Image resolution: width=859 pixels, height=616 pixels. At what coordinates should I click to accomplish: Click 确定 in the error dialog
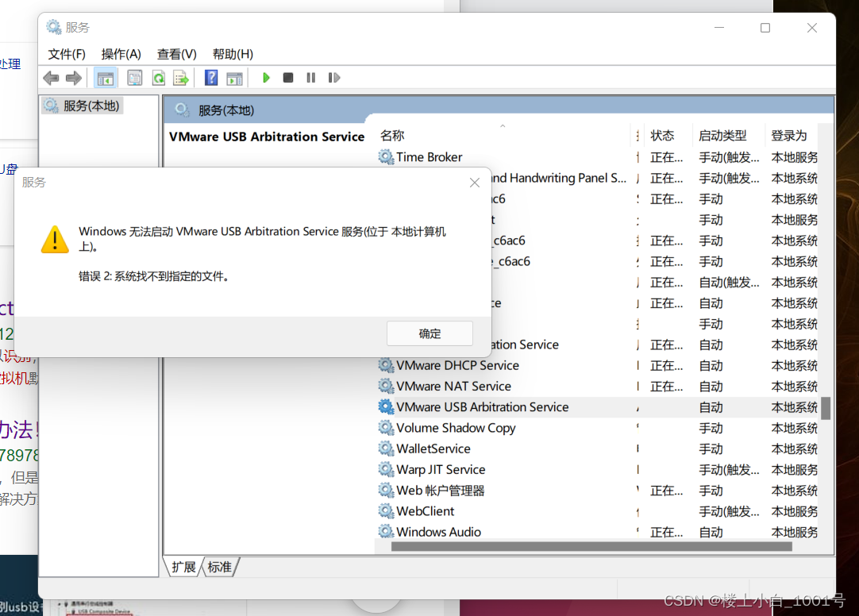pyautogui.click(x=429, y=333)
